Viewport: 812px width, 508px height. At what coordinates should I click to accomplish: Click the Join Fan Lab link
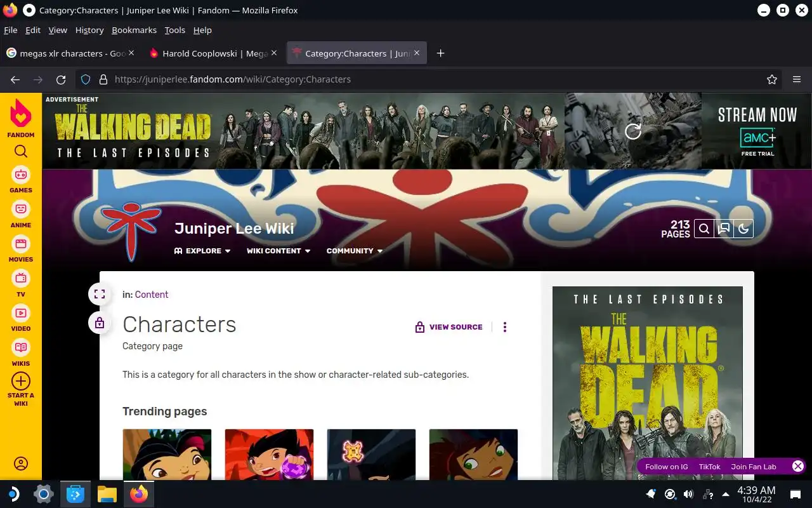[754, 467]
